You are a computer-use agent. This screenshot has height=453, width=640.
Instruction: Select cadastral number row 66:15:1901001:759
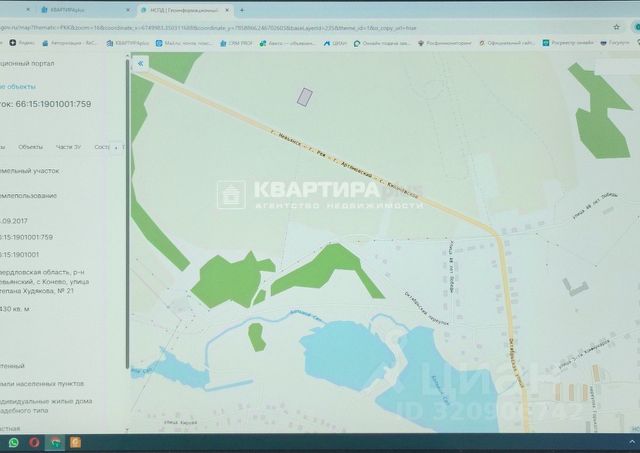pos(27,237)
